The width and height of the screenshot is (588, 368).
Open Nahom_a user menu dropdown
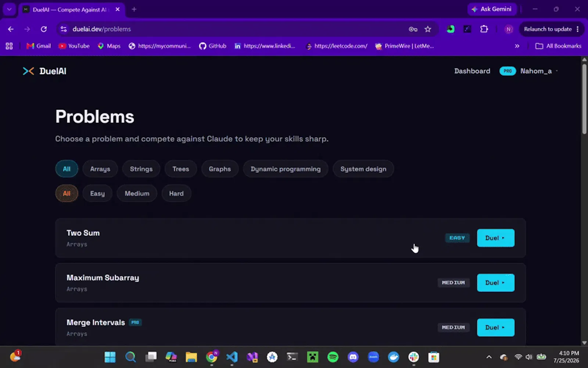pos(539,71)
